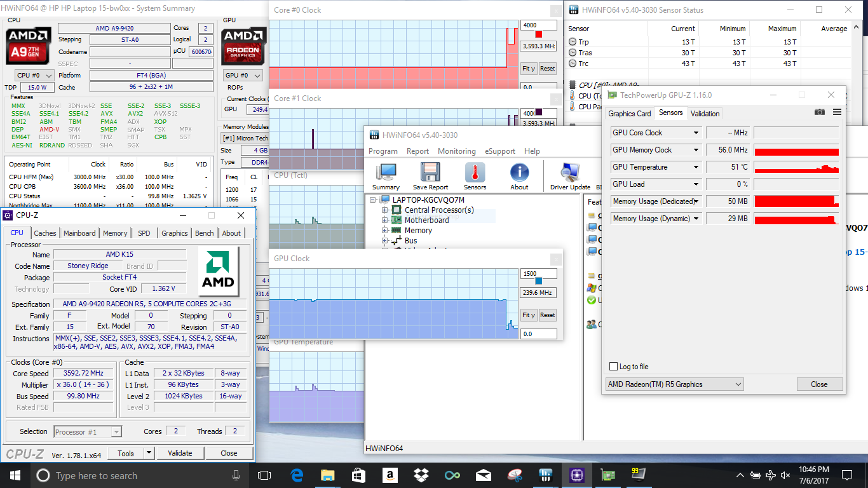Click the 1500 max value field in GPU Clock
The image size is (868, 488).
coord(539,273)
